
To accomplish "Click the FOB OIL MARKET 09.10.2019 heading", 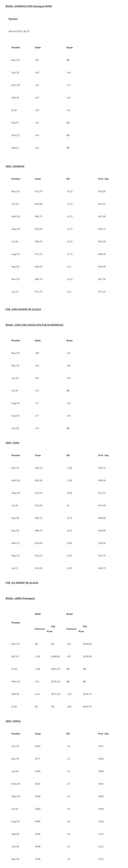I will [22, 583].
